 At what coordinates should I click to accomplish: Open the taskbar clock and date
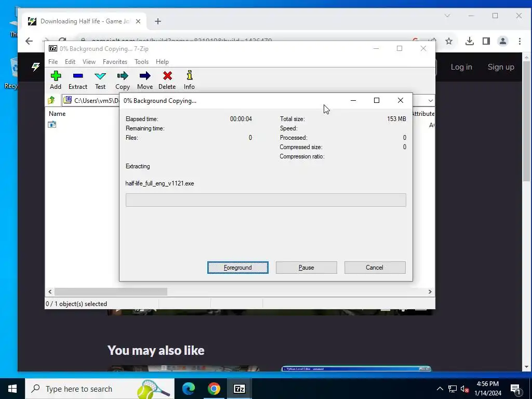[x=487, y=389]
